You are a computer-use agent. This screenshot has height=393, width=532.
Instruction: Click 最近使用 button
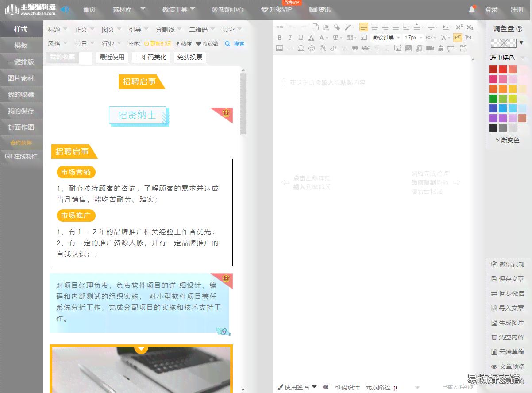click(x=112, y=57)
